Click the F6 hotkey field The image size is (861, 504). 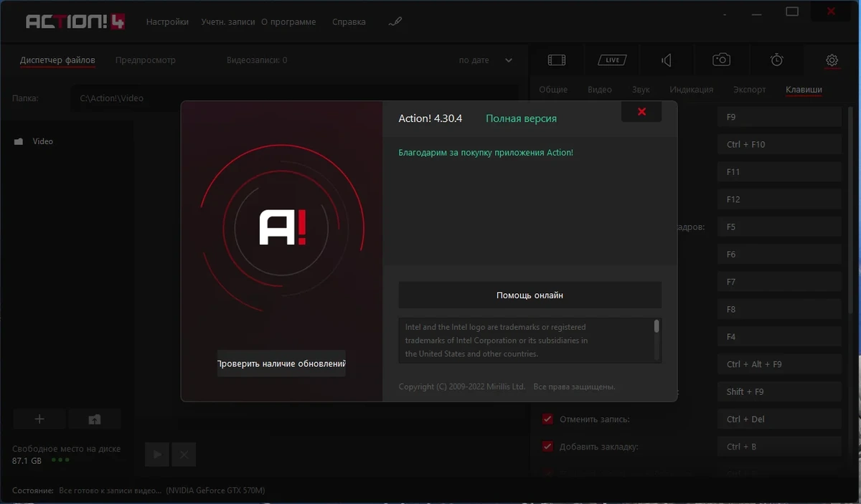[x=779, y=255]
